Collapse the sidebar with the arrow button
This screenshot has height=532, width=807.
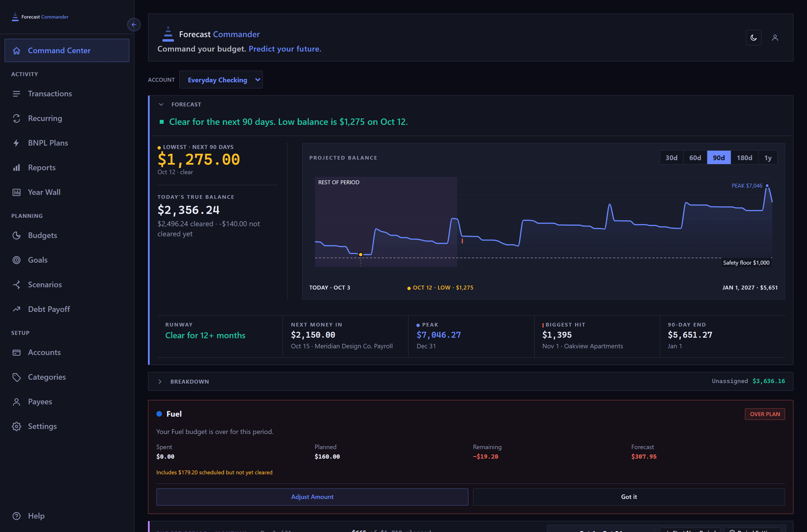click(134, 24)
